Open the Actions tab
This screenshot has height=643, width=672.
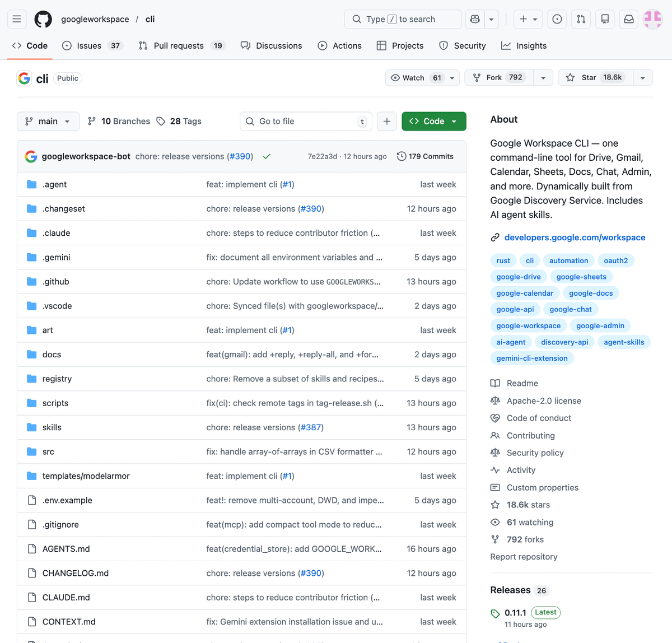click(340, 46)
